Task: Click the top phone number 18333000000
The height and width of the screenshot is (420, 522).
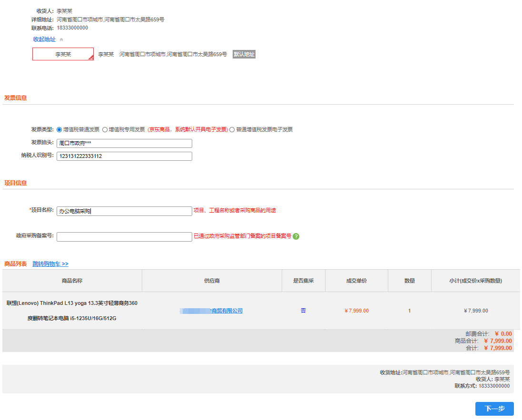Action: [x=72, y=28]
